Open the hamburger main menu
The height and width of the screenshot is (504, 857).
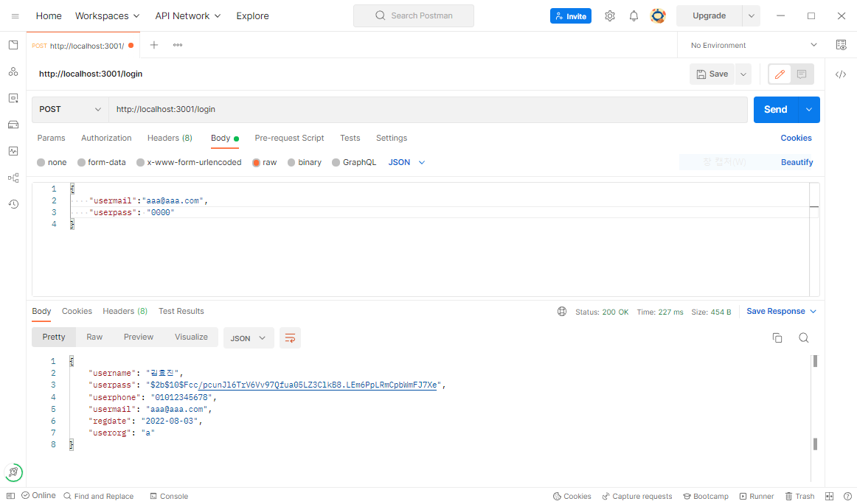pos(15,15)
